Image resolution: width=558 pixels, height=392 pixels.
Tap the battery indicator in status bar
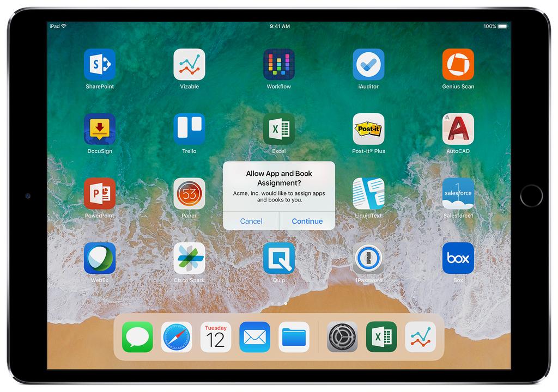tap(502, 26)
